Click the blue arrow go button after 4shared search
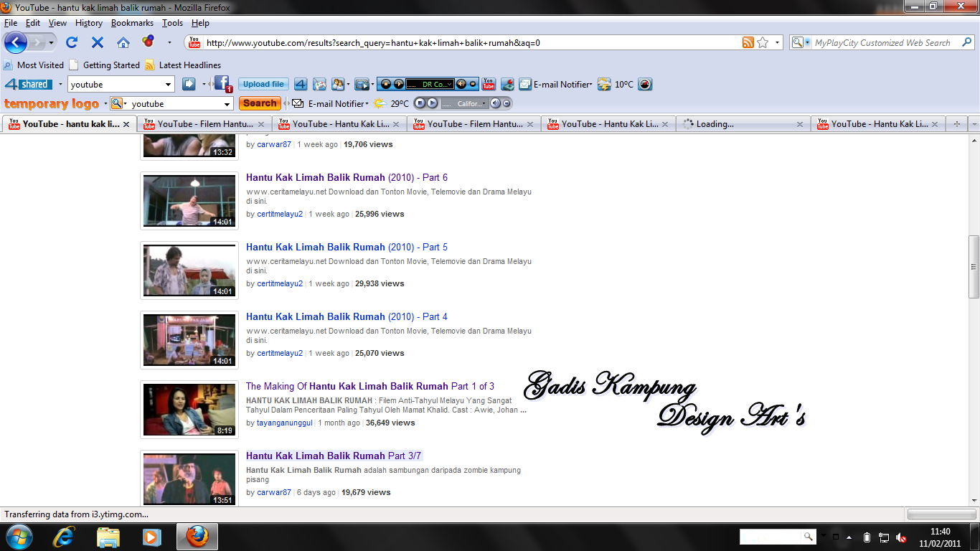The width and height of the screenshot is (980, 551). pos(189,84)
